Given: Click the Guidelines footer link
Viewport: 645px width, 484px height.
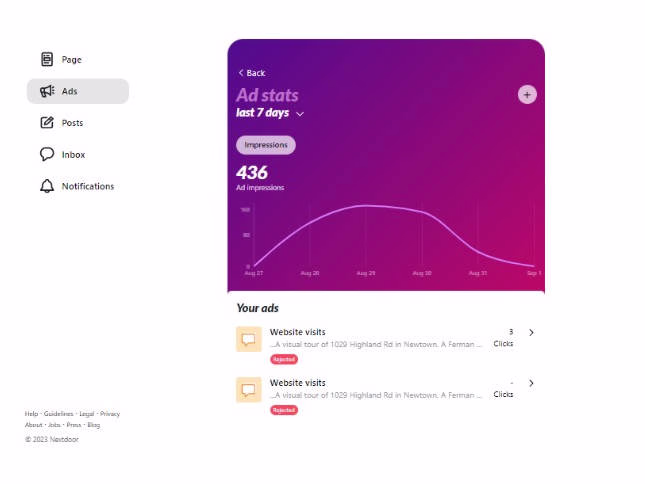Looking at the screenshot, I should pyautogui.click(x=59, y=414).
